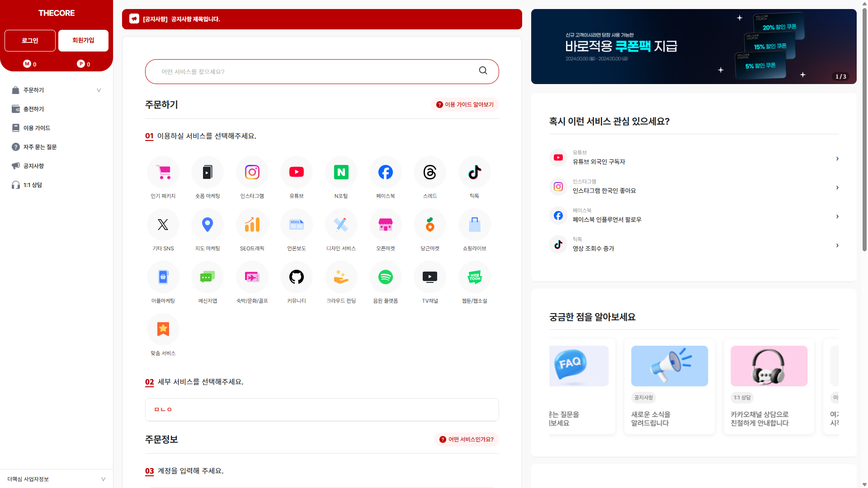Choose the 당근마켓 carrot icon
868x488 pixels.
[430, 225]
